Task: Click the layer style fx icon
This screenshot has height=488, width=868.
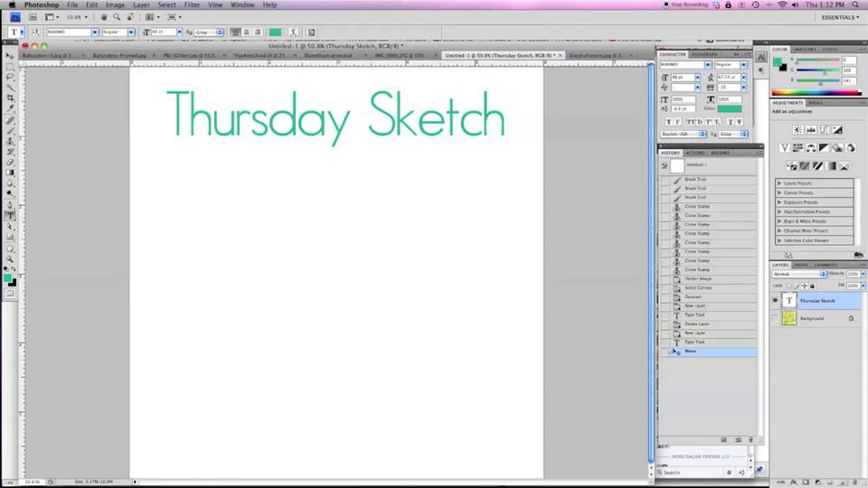Action: click(x=793, y=482)
